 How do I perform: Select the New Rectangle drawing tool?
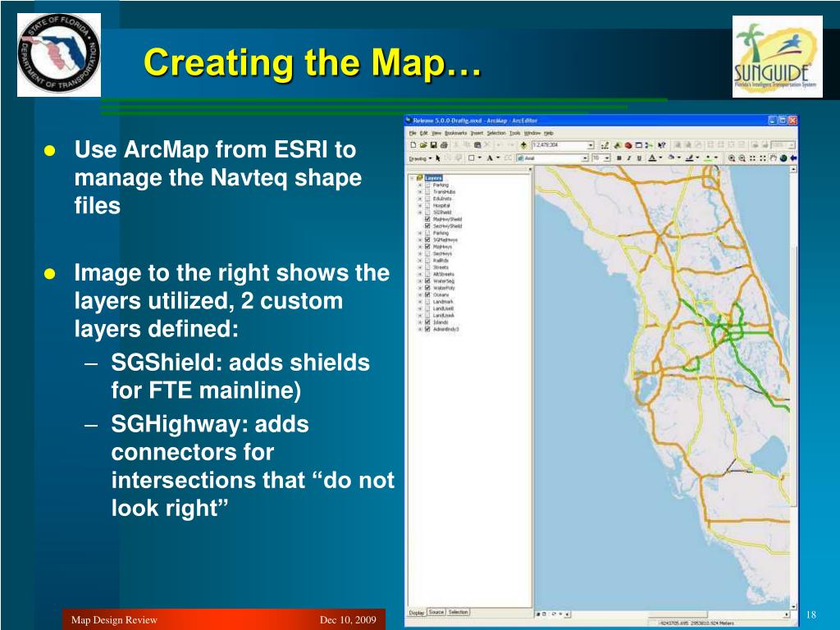click(x=472, y=158)
